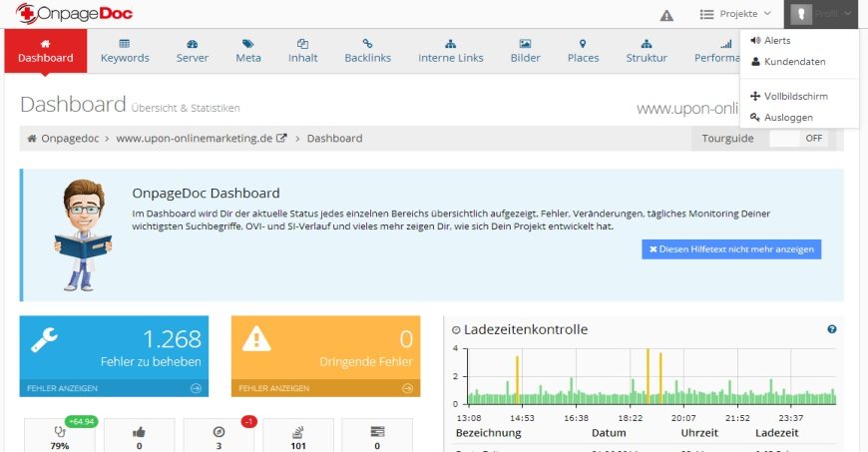This screenshot has width=868, height=452.
Task: Click the Ladezeit column header
Action: (x=776, y=433)
